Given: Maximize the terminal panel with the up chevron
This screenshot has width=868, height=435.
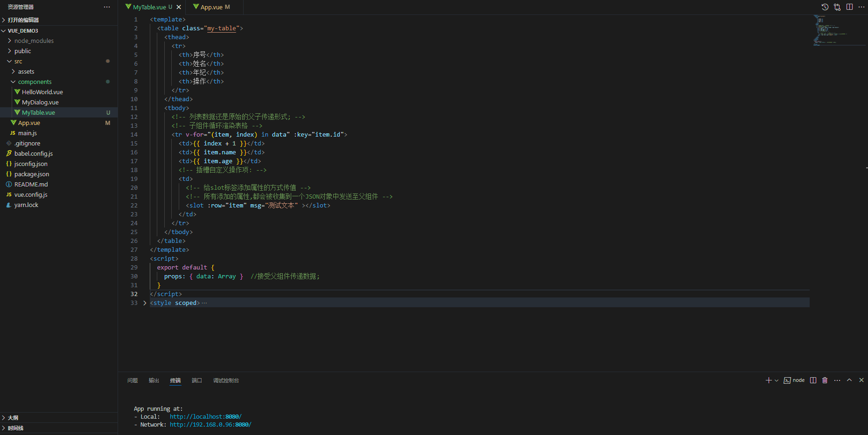Looking at the screenshot, I should tap(849, 380).
